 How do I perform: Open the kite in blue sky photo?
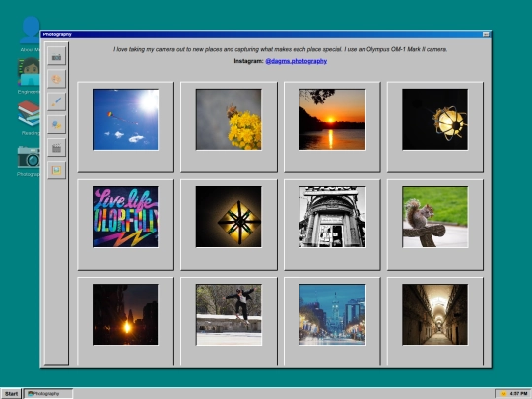[x=125, y=119]
